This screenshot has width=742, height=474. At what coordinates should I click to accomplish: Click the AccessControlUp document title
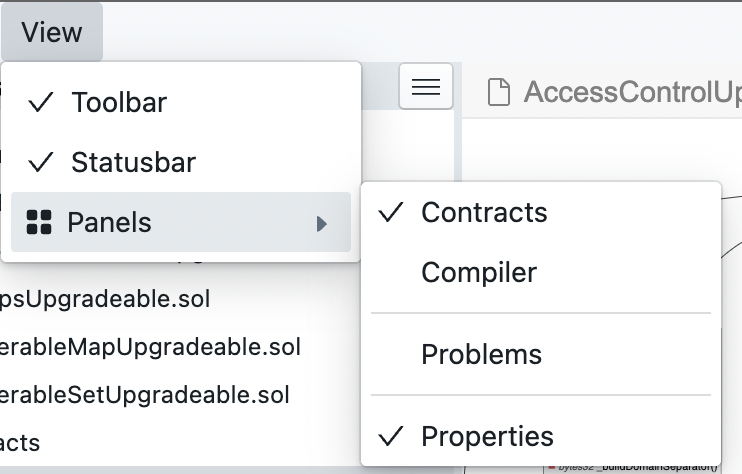[633, 92]
